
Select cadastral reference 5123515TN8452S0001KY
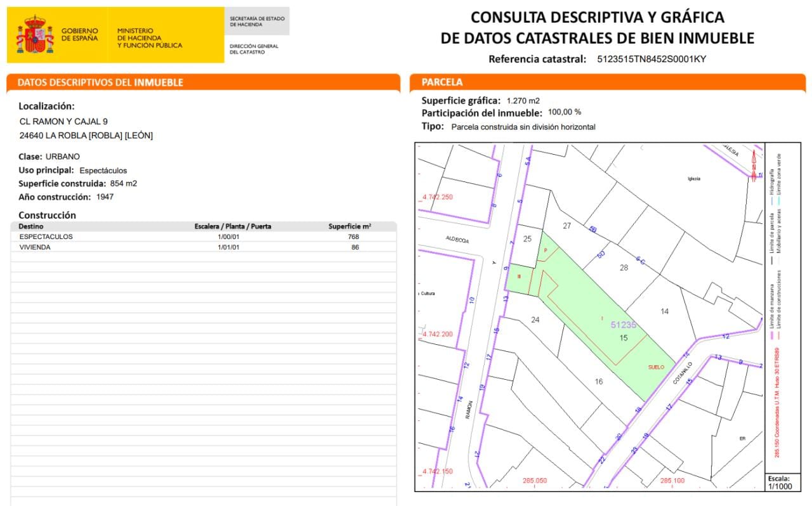[x=652, y=59]
